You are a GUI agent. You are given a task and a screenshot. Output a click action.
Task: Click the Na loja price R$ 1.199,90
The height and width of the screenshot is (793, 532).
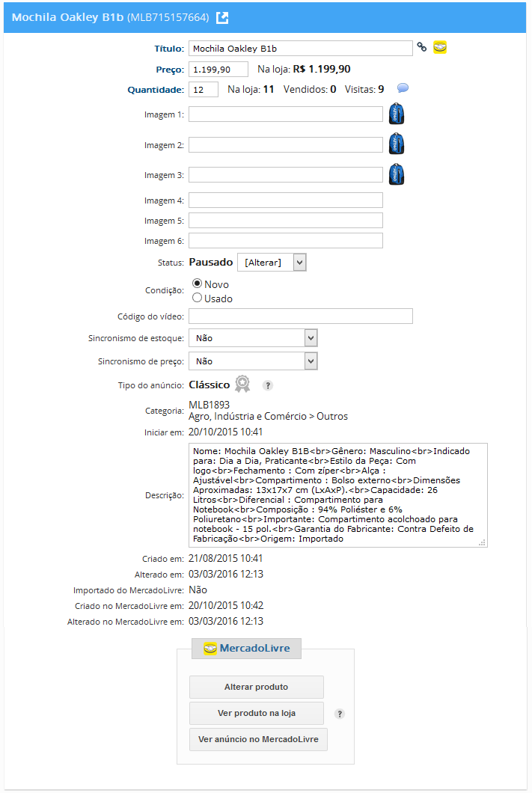coord(322,69)
